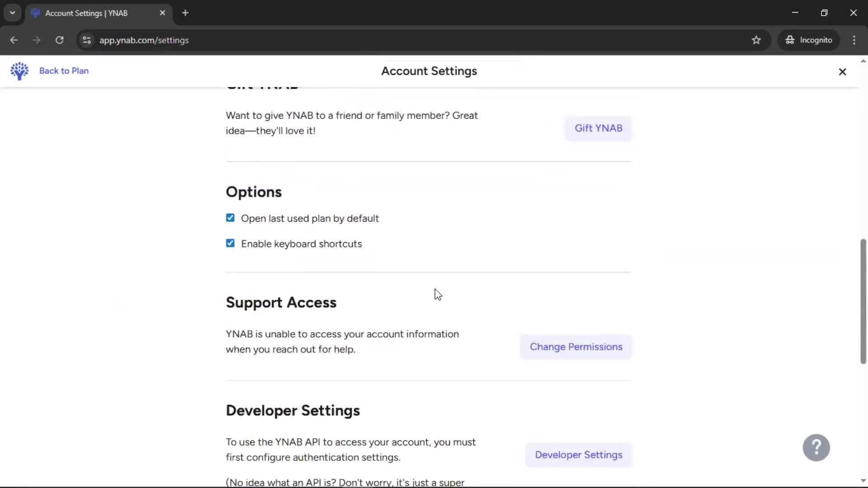Viewport: 868px width, 488px height.
Task: Click text 'YNAB is unable to access your account information'
Action: click(x=342, y=334)
